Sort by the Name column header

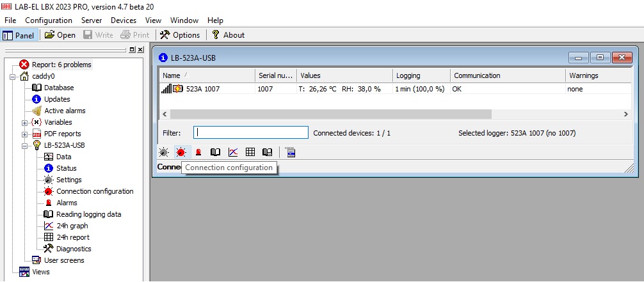point(207,75)
